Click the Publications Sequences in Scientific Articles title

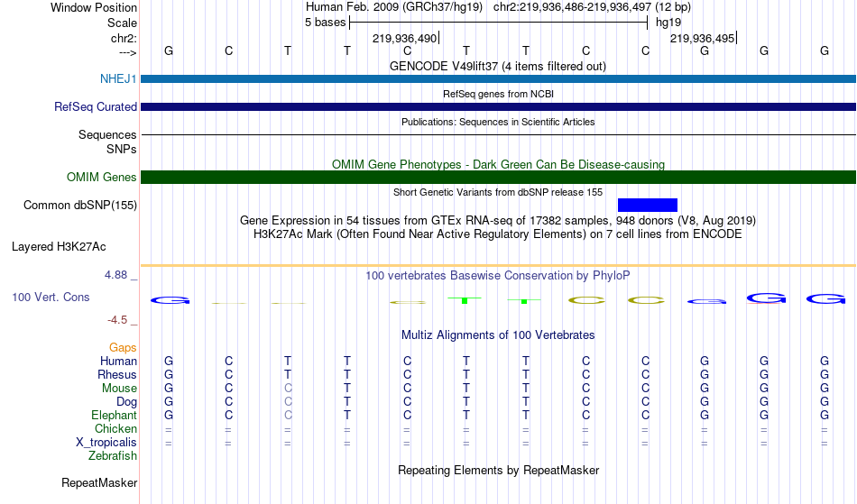tap(498, 122)
